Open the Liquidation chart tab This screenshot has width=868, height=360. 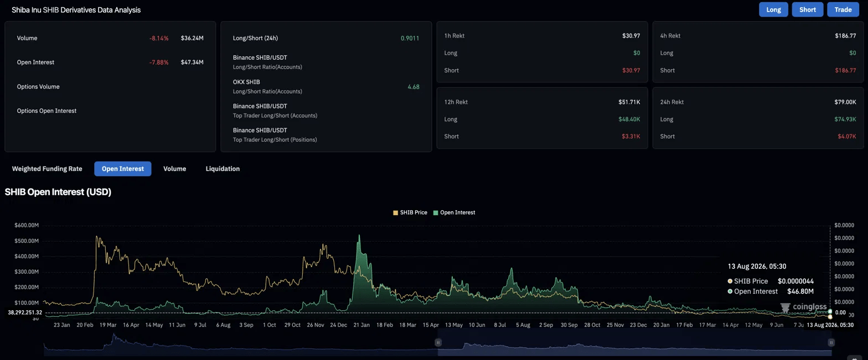click(x=223, y=169)
